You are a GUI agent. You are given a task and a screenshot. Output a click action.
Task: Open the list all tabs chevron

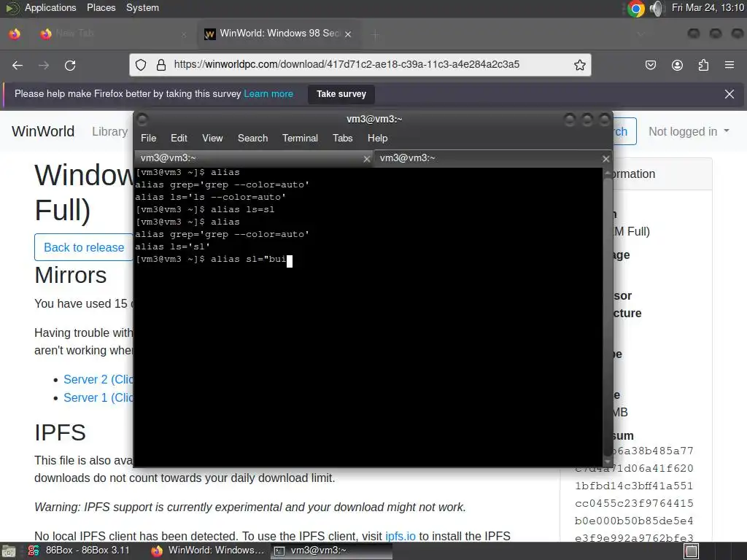click(x=640, y=34)
